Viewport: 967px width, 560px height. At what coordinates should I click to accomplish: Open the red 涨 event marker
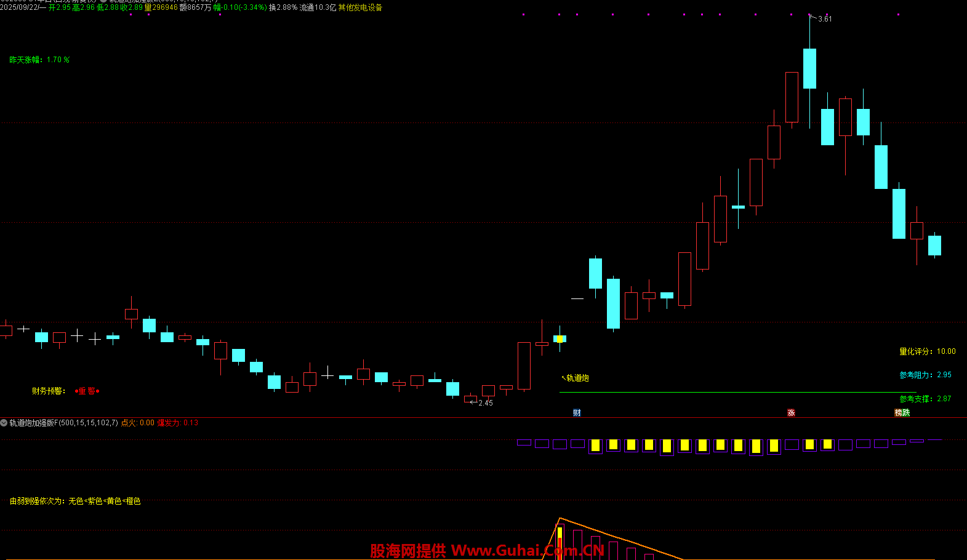click(x=791, y=413)
